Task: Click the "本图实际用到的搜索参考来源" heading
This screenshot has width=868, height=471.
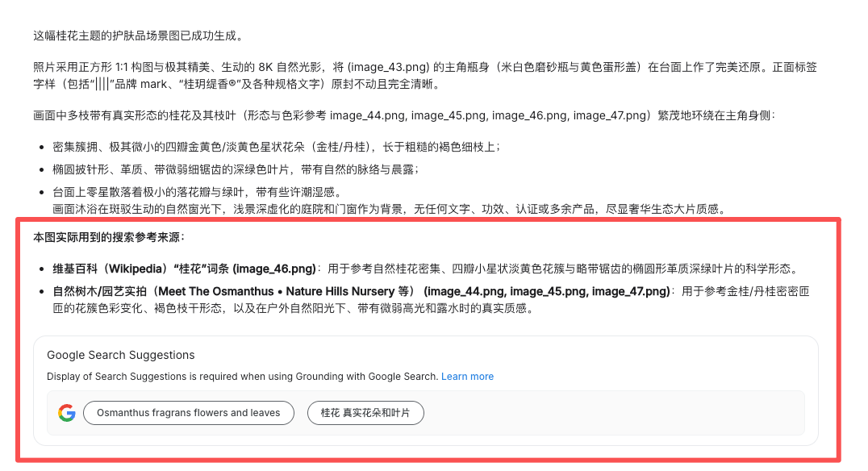Action: [x=109, y=237]
